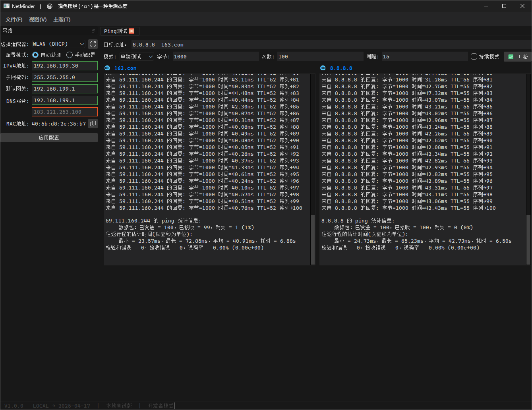This screenshot has width=532, height=410.
Task: Click the 开始 button
Action: 517,57
